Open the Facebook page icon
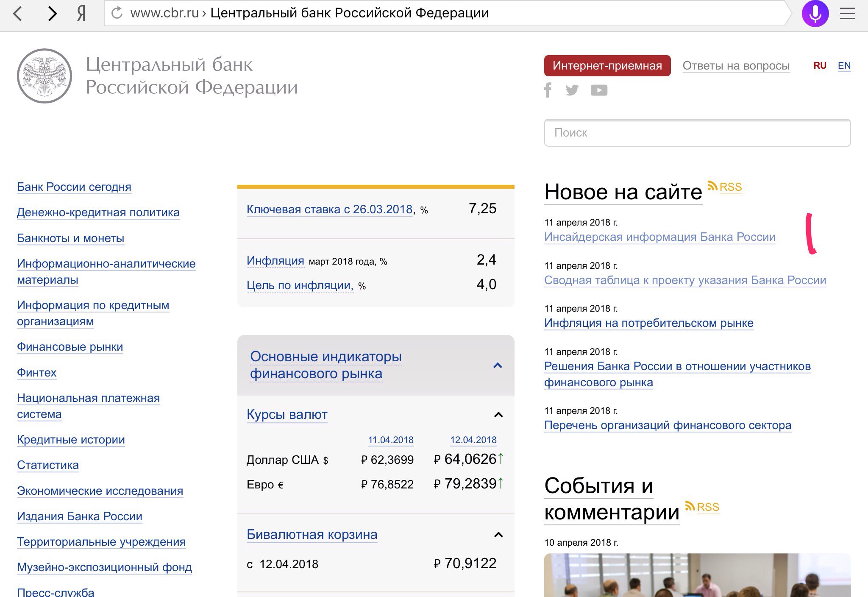Screen dimensions: 868x597 coord(548,90)
